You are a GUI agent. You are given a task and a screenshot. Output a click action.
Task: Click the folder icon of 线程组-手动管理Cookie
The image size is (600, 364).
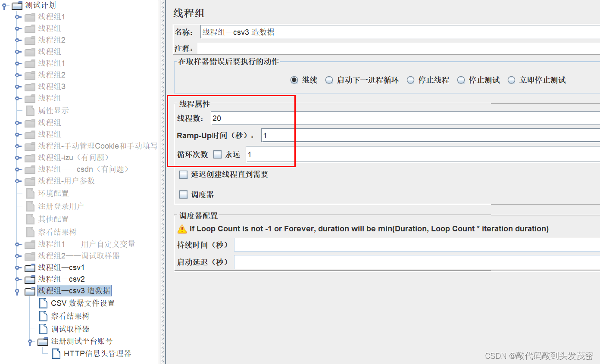pyautogui.click(x=30, y=146)
